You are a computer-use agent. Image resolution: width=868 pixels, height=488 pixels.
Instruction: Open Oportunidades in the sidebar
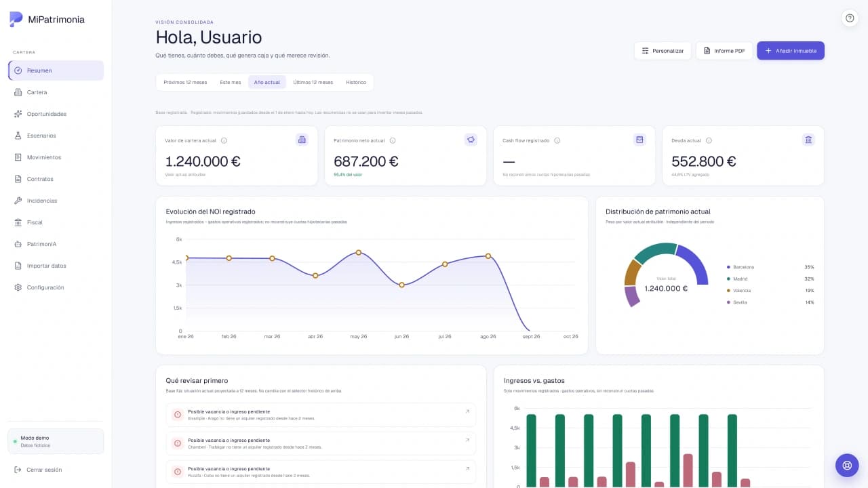click(x=56, y=114)
